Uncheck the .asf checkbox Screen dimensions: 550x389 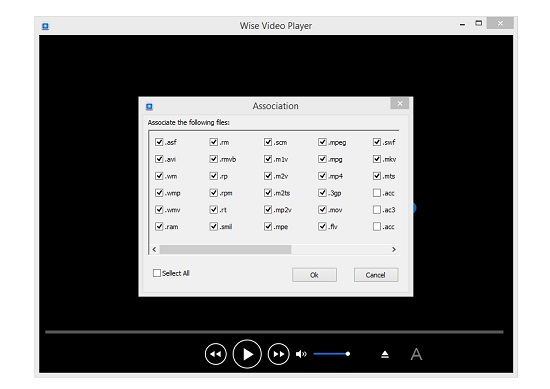[159, 142]
